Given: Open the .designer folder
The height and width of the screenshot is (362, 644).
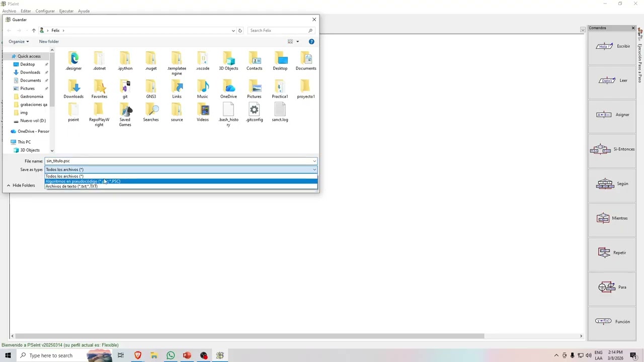Looking at the screenshot, I should [73, 61].
